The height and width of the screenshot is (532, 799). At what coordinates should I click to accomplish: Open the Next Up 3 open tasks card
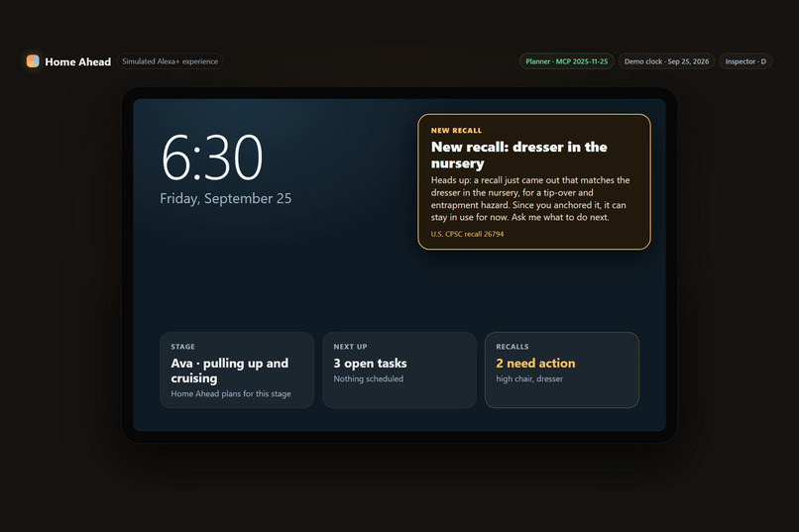tap(399, 371)
